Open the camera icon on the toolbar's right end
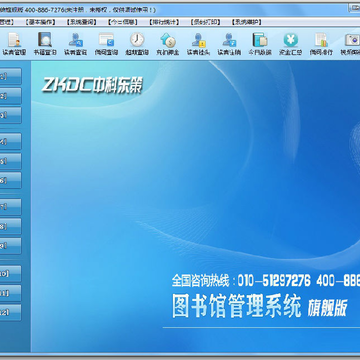Viewport: 360px width, 360px height. pyautogui.click(x=350, y=44)
